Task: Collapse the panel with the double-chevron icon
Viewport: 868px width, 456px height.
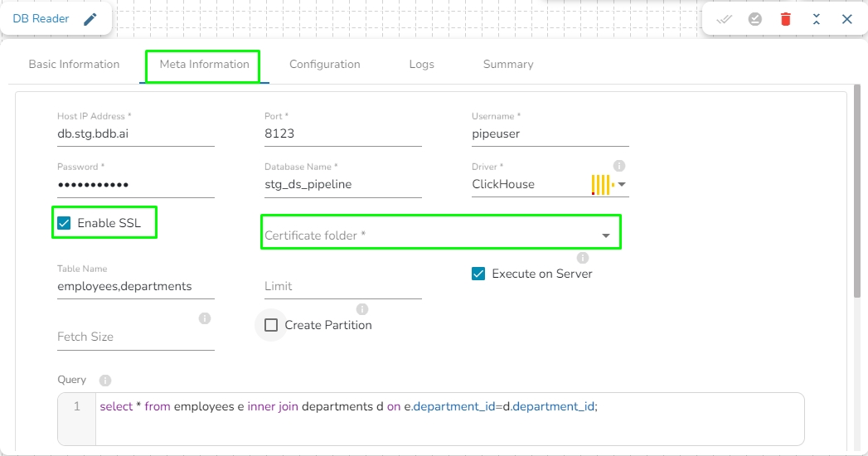Action: 817,19
